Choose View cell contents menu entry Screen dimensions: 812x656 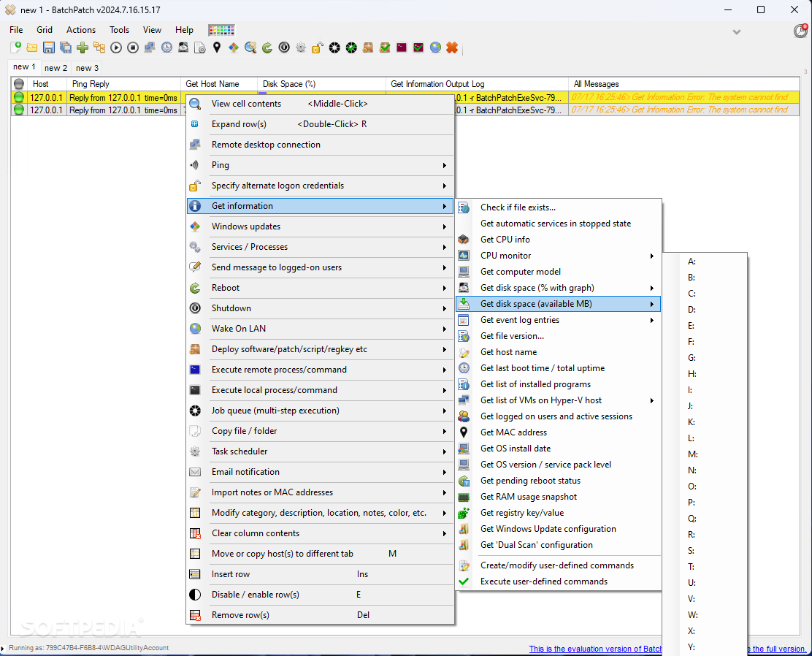pos(320,104)
